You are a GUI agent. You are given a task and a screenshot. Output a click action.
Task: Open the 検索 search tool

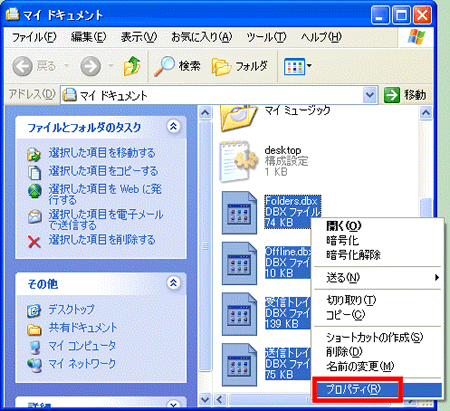pos(177,66)
